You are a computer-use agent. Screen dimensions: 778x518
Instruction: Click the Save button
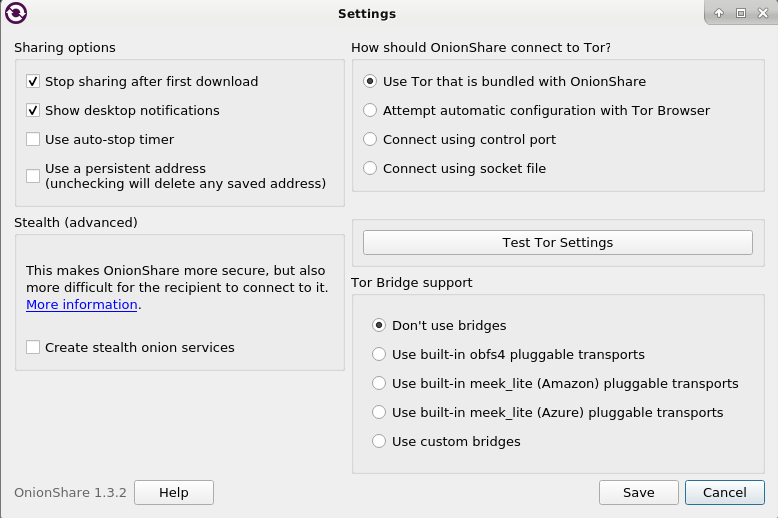[x=638, y=493]
